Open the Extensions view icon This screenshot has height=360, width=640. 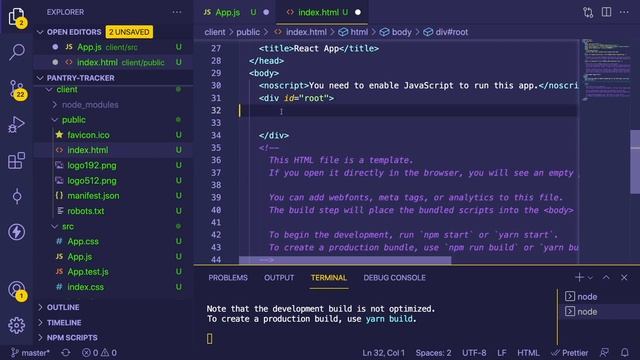[17, 160]
